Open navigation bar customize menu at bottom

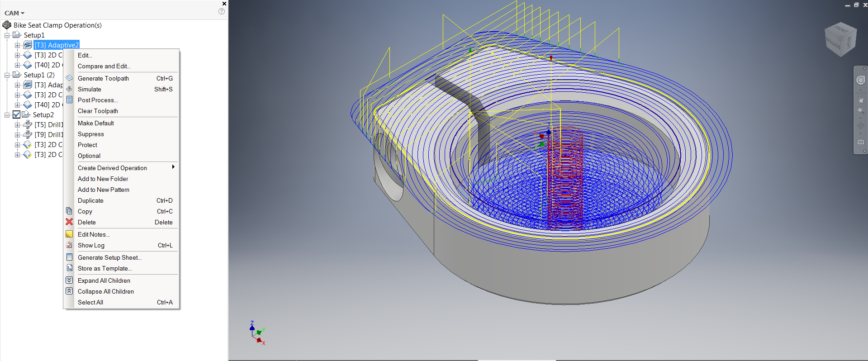(865, 152)
